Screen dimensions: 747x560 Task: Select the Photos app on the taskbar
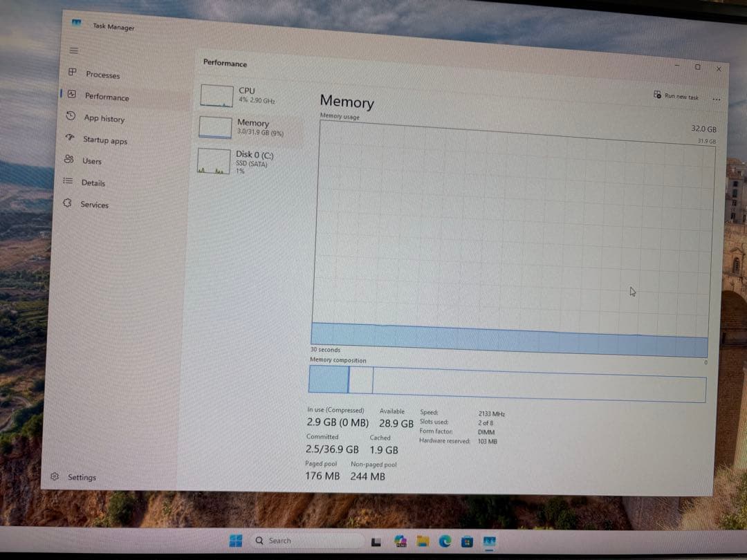tap(400, 541)
